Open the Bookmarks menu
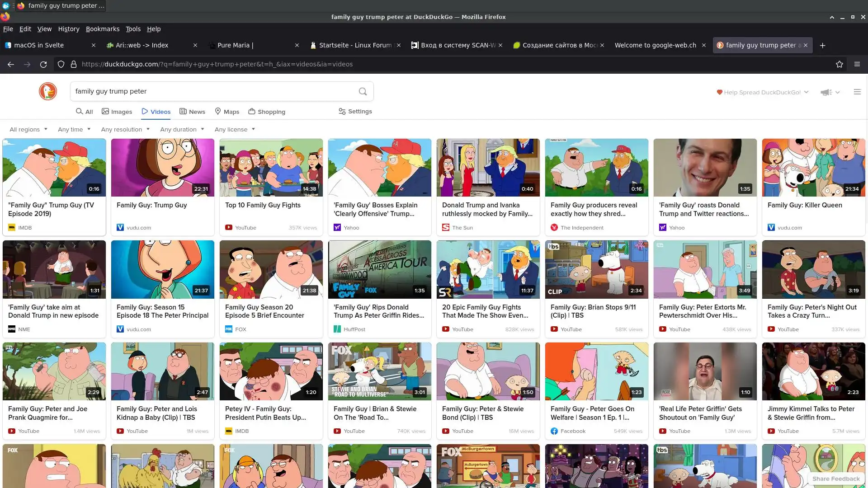The width and height of the screenshot is (868, 488). pos(103,29)
